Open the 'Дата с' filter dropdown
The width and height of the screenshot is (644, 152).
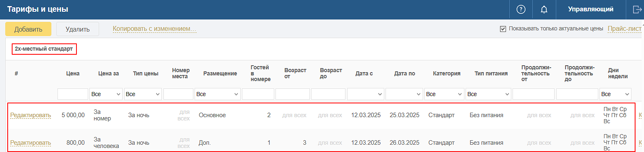pos(365,94)
